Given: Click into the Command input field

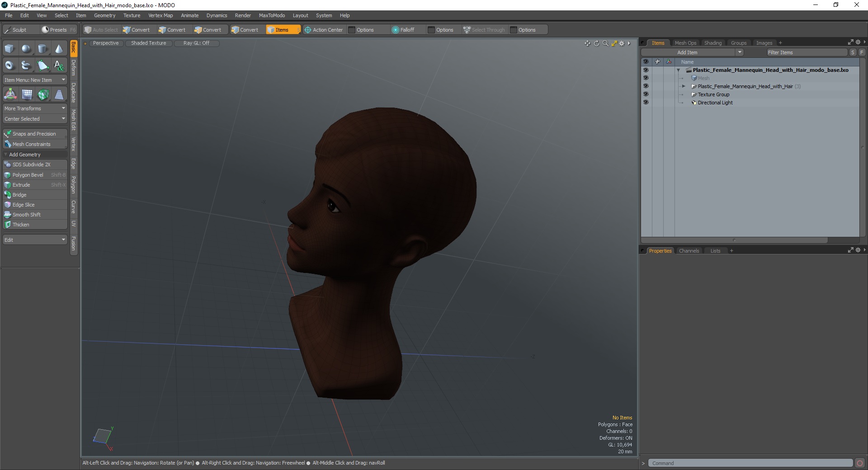Looking at the screenshot, I should [x=750, y=463].
